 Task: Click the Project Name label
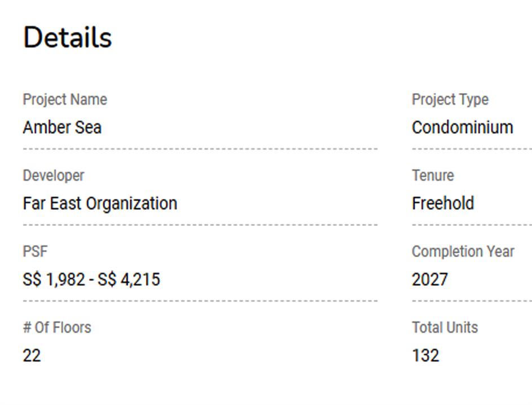[x=65, y=99]
